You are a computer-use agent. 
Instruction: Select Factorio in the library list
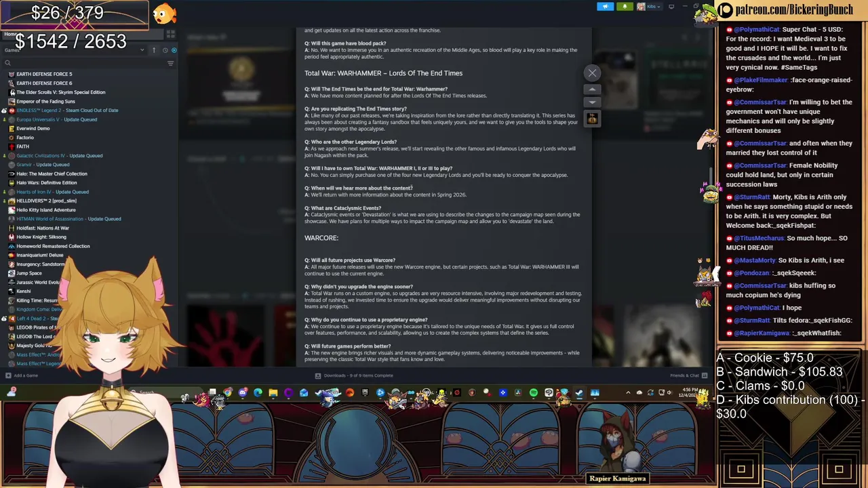(x=25, y=138)
